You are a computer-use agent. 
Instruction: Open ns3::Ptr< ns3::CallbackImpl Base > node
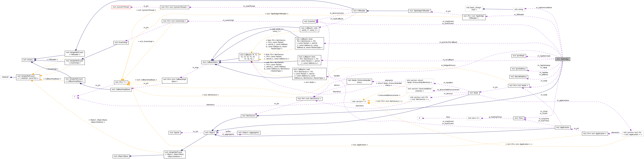pyautogui.click(x=174, y=80)
